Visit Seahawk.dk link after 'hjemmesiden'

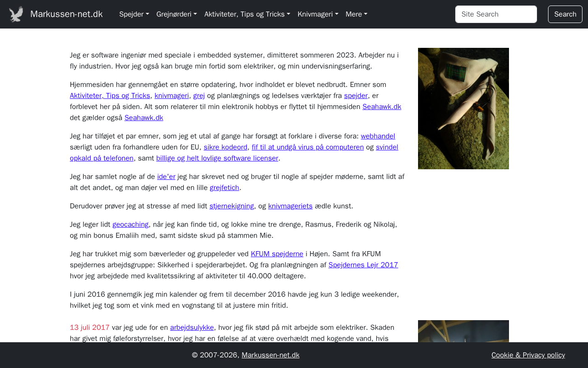382,107
